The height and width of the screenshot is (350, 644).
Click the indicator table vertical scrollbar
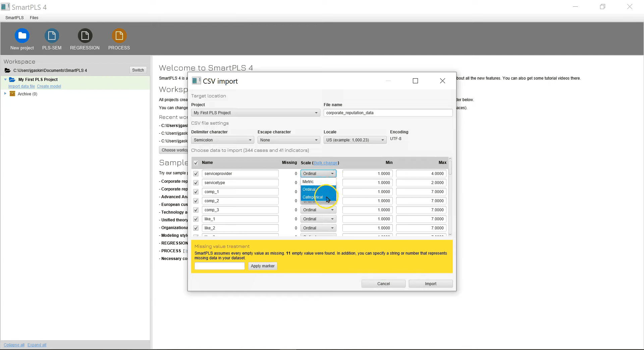click(x=450, y=168)
